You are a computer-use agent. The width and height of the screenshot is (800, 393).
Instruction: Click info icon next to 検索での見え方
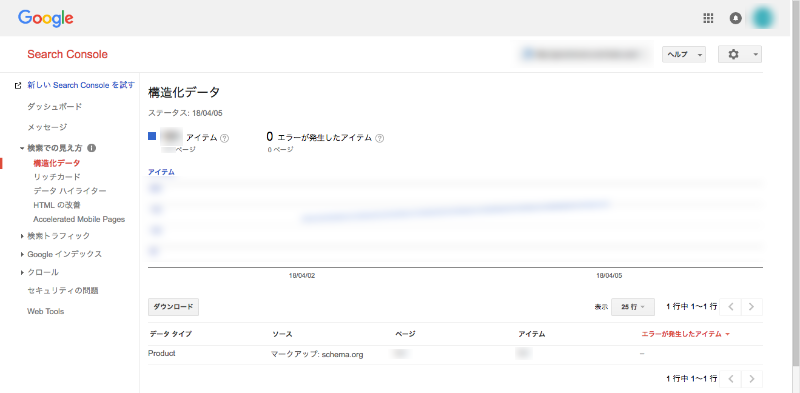click(x=92, y=149)
